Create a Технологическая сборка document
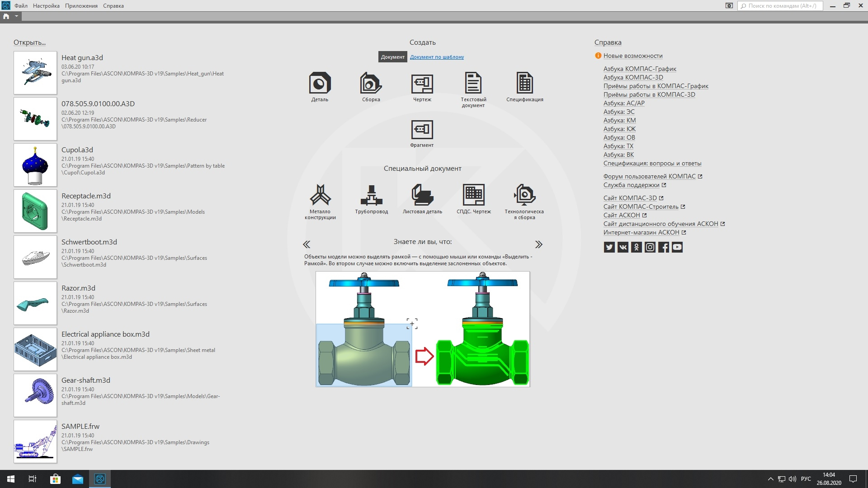868x488 pixels. pos(524,202)
